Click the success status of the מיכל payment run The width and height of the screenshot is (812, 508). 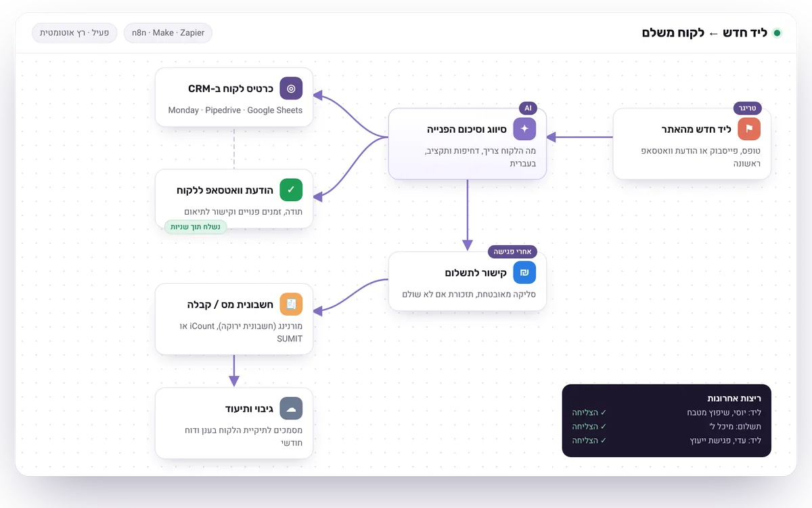(589, 427)
